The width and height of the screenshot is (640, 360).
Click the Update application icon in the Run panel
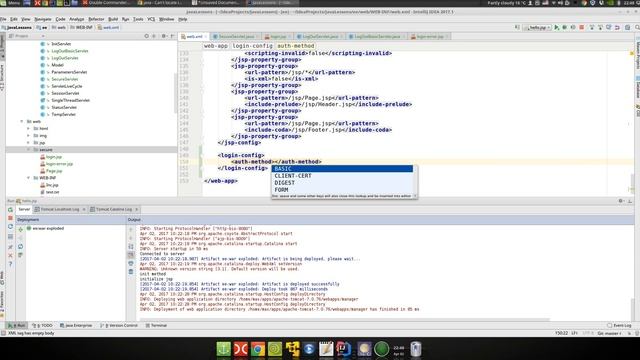(x=10, y=227)
